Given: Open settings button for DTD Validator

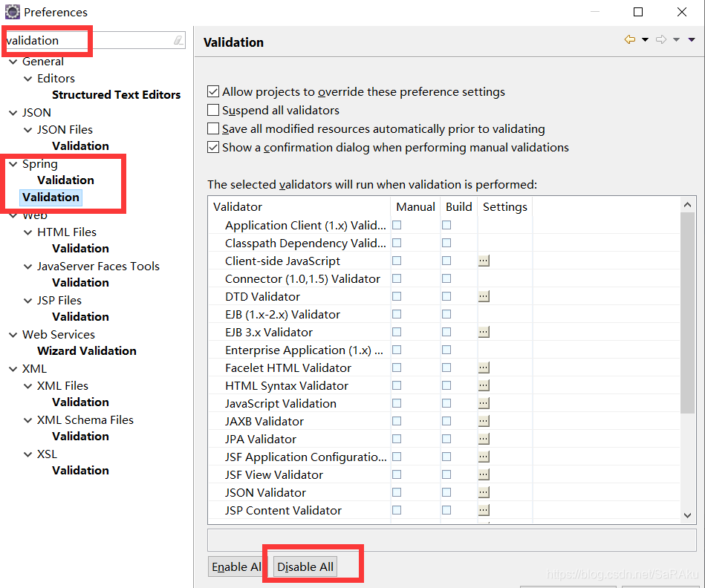Looking at the screenshot, I should (484, 296).
